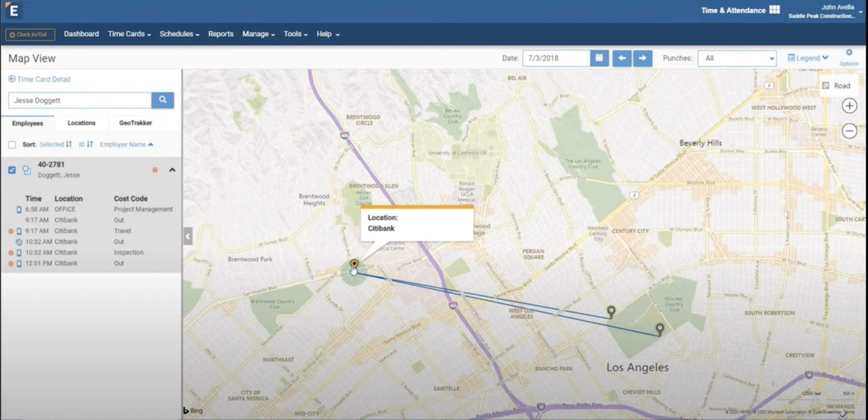Click the name Doggett, Jesse
The image size is (868, 420).
[59, 175]
